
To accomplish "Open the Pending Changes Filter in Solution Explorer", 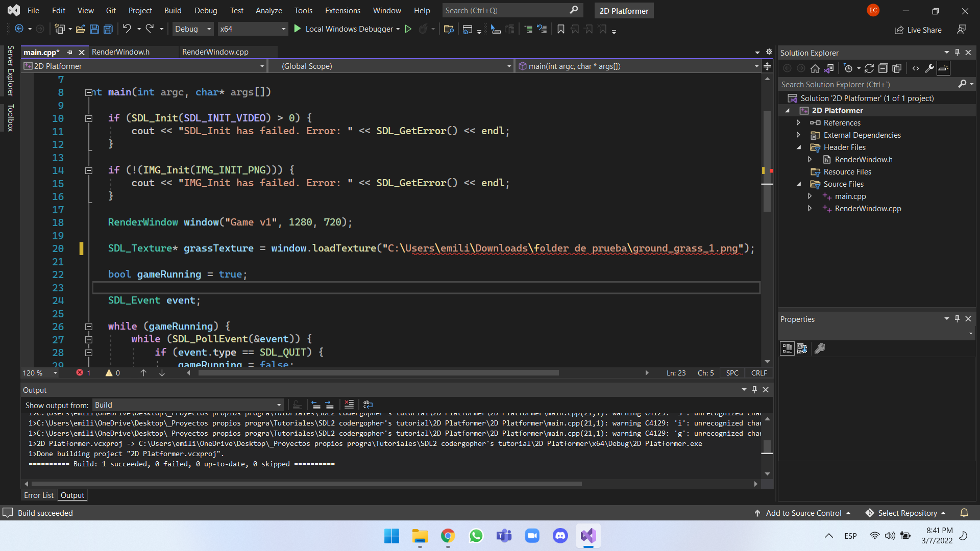I will coord(848,68).
